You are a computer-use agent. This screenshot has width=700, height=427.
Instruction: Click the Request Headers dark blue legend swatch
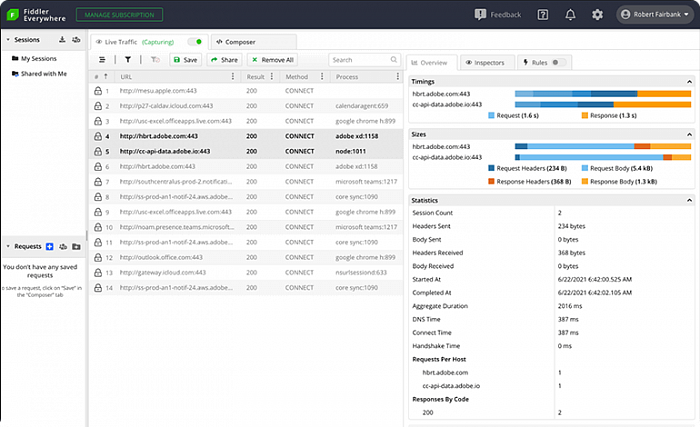point(492,168)
